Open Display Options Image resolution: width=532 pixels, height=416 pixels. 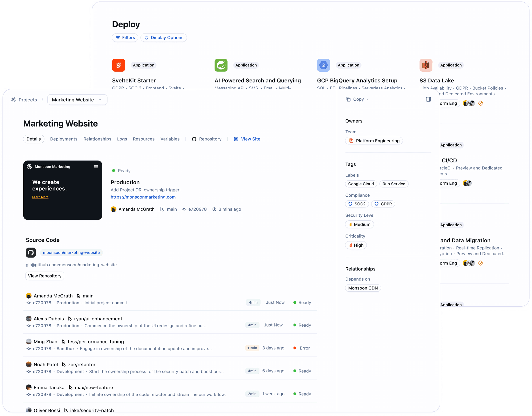click(164, 37)
